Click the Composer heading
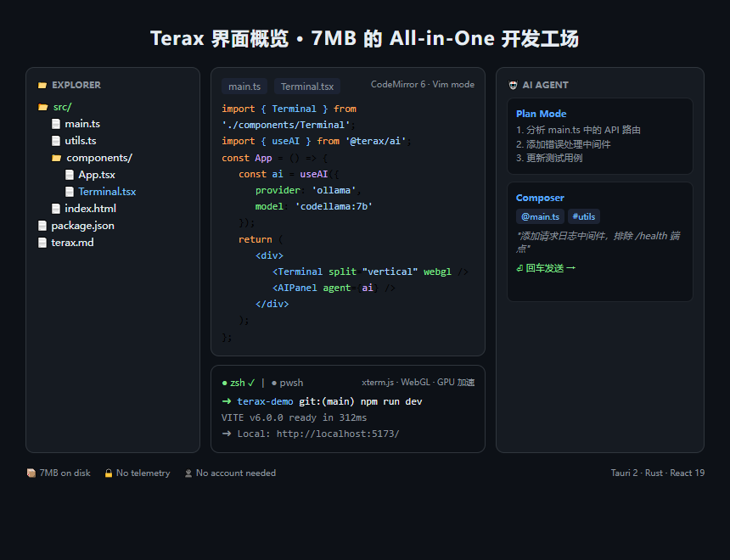The width and height of the screenshot is (730, 560). point(540,198)
